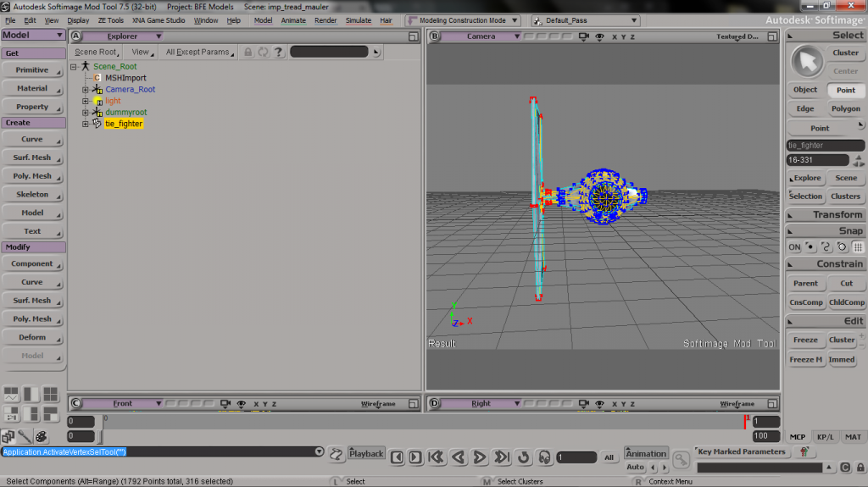Open the Right view dropdown
Viewport: 868px width, 487px height.
(481, 404)
